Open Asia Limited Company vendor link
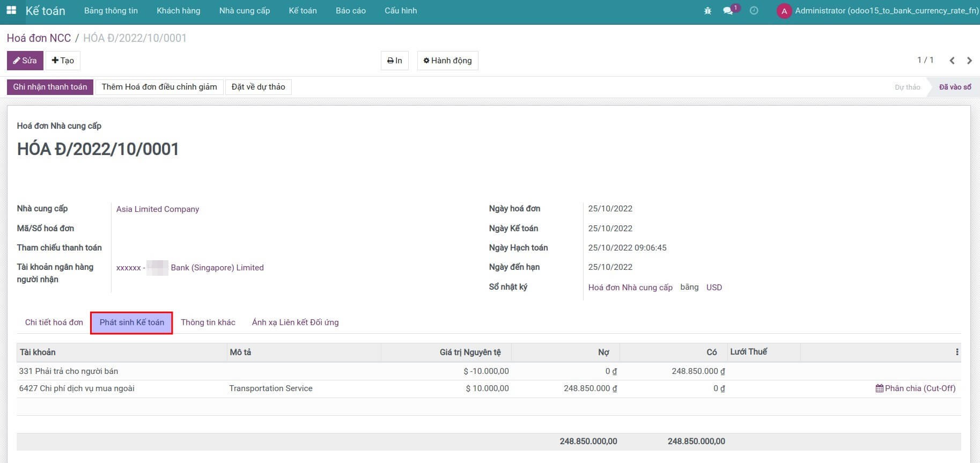This screenshot has width=980, height=463. point(157,209)
